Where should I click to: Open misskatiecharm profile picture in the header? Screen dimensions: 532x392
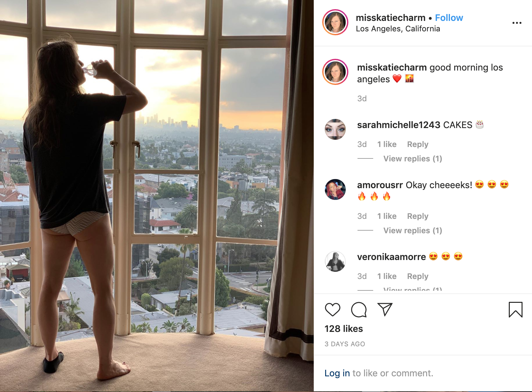335,22
